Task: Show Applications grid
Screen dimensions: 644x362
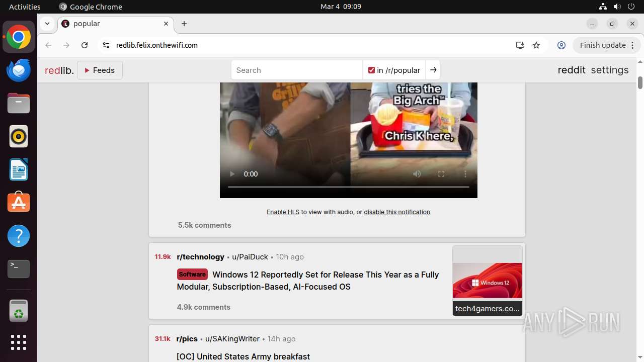Action: [x=19, y=342]
